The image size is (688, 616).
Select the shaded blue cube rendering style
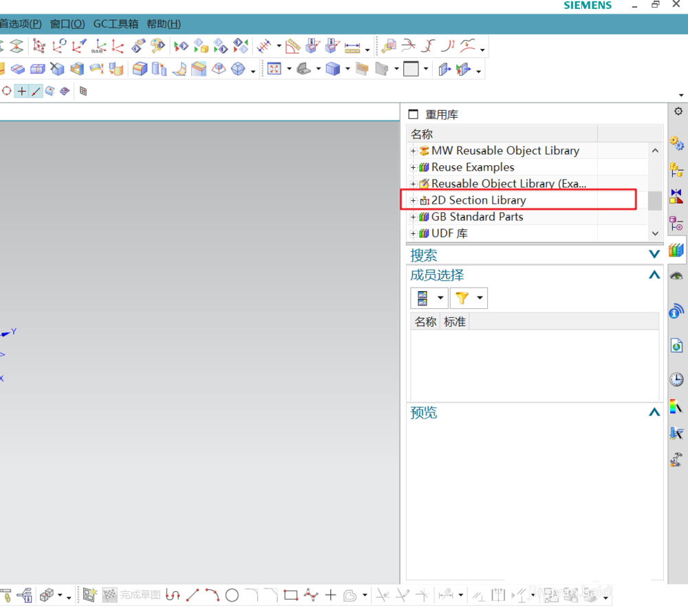[x=332, y=69]
